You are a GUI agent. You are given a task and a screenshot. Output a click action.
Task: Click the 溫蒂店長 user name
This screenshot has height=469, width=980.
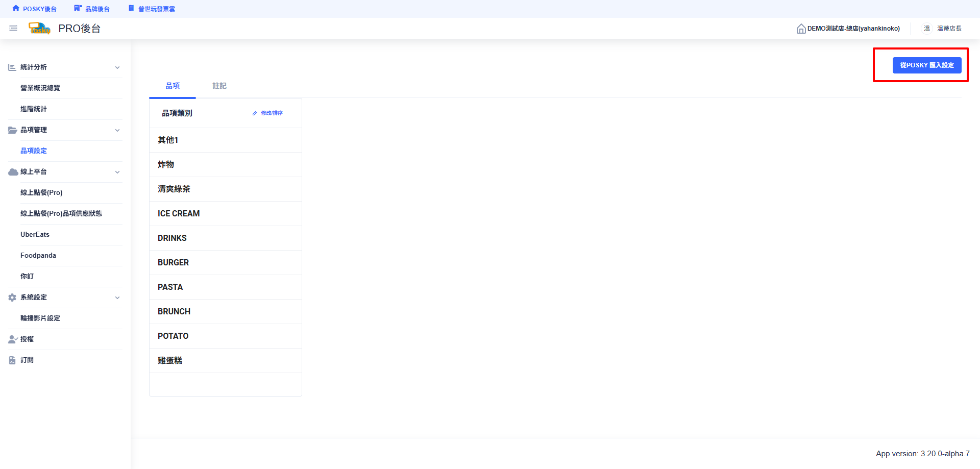pos(949,29)
